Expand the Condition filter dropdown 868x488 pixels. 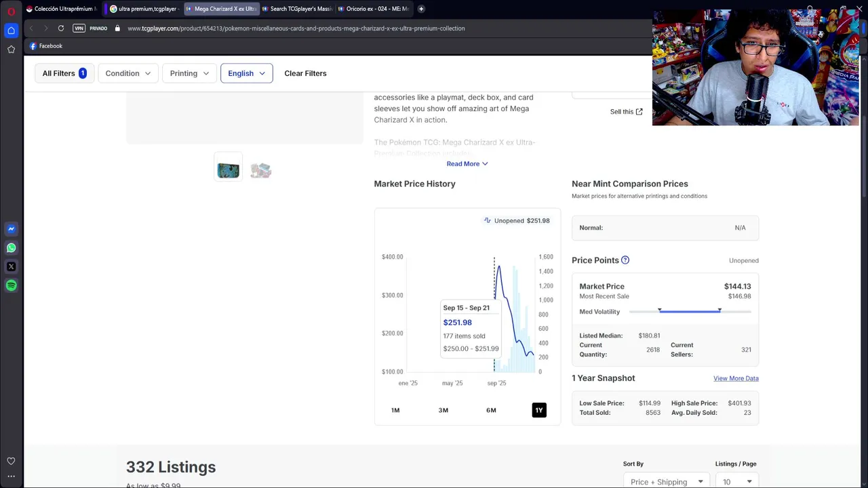128,73
